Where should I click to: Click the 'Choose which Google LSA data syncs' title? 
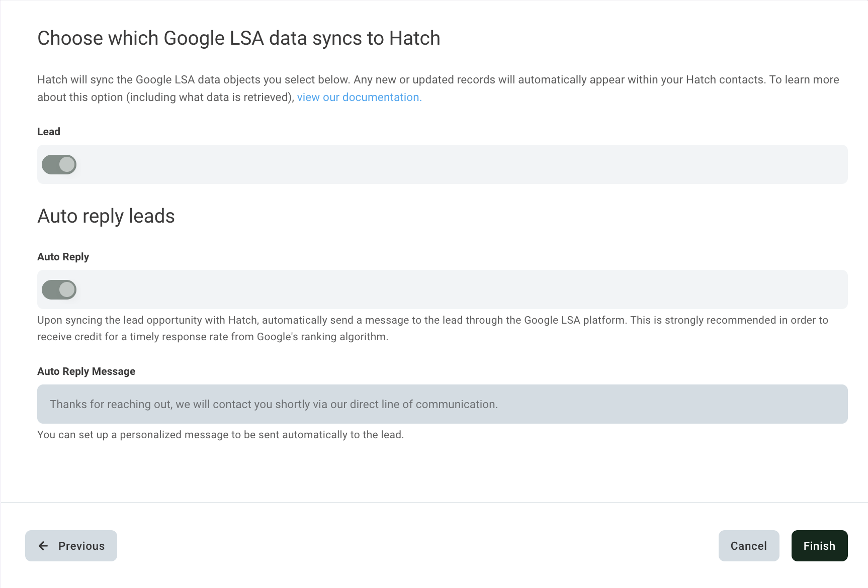[x=239, y=38]
